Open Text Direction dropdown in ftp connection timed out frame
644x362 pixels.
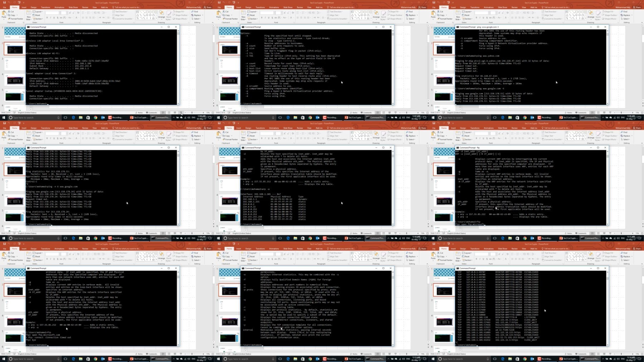click(120, 253)
